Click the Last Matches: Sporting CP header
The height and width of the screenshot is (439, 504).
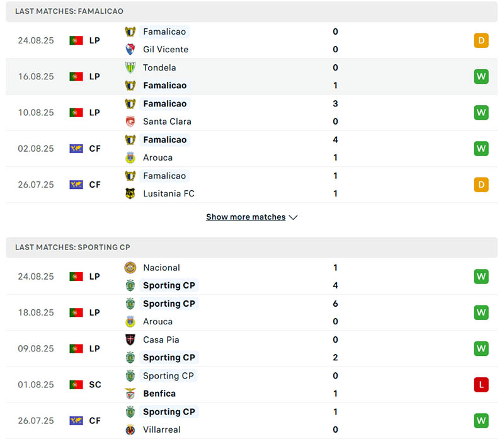click(72, 248)
